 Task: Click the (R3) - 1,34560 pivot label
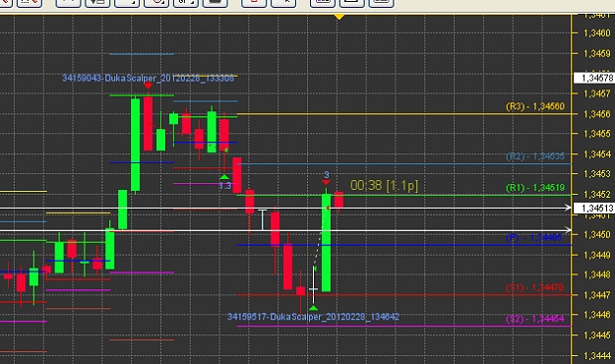[535, 106]
